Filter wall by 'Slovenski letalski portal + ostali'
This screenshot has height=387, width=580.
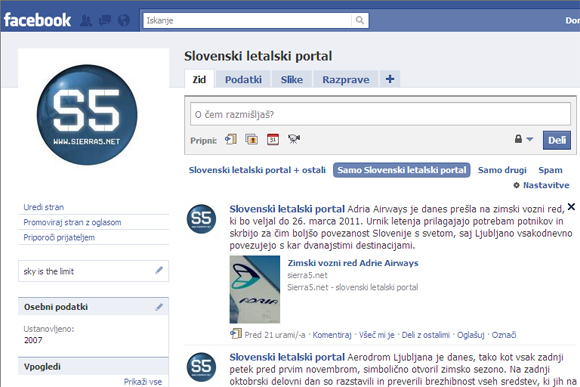click(257, 170)
